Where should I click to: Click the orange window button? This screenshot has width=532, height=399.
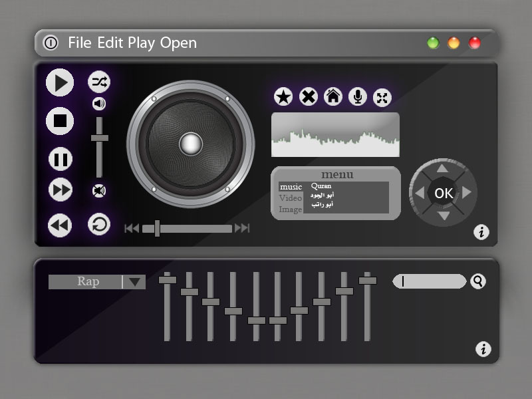pos(454,43)
